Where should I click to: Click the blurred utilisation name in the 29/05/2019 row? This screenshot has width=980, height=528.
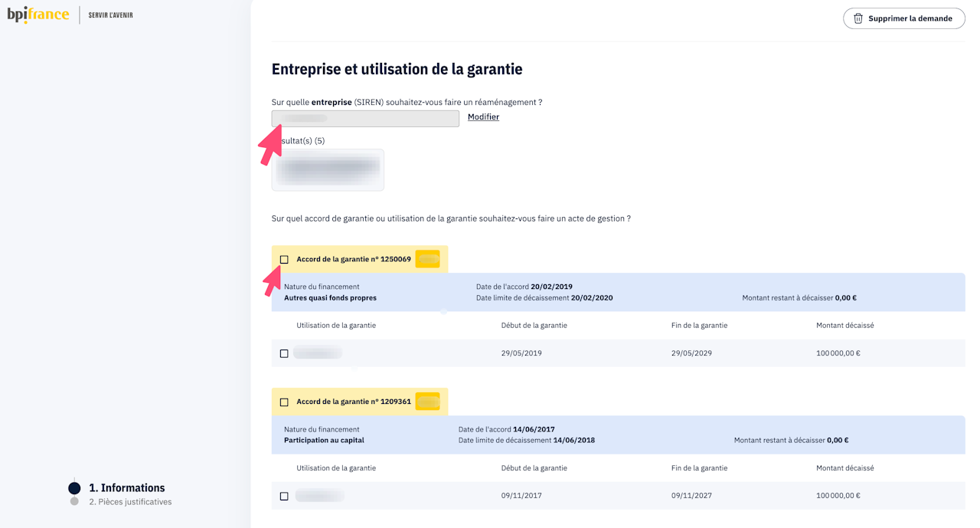click(317, 353)
